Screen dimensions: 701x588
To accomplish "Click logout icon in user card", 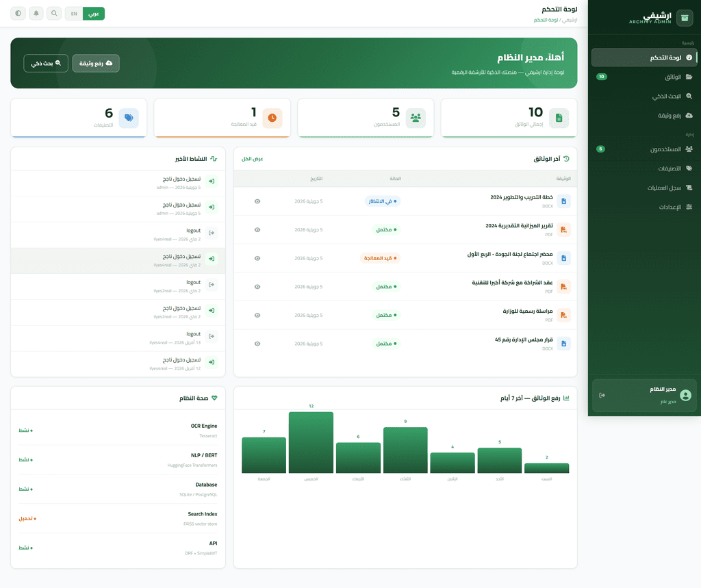I will click(602, 395).
